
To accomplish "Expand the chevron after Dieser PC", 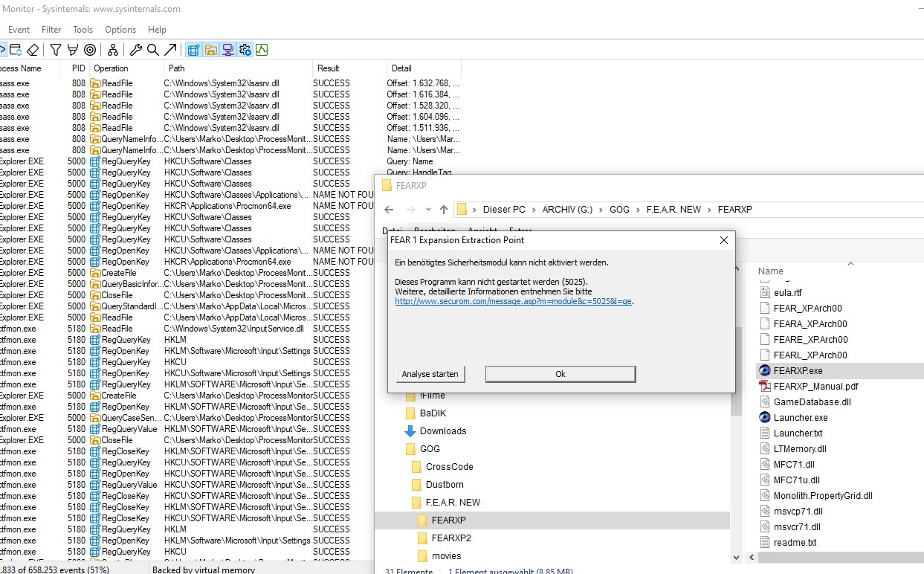I will pyautogui.click(x=533, y=210).
